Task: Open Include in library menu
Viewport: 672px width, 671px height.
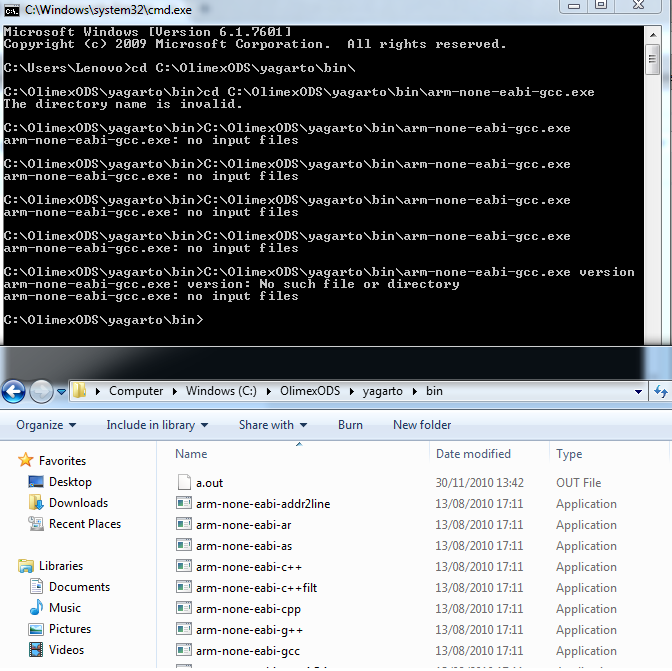Action: point(157,425)
